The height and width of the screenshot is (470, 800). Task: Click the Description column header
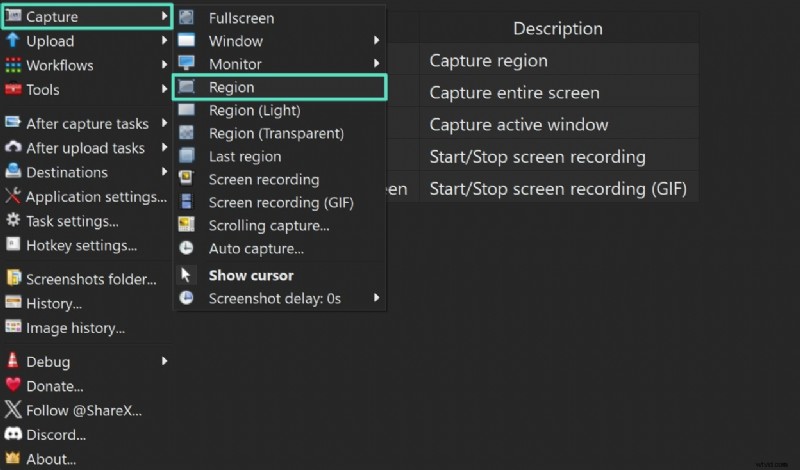tap(557, 29)
